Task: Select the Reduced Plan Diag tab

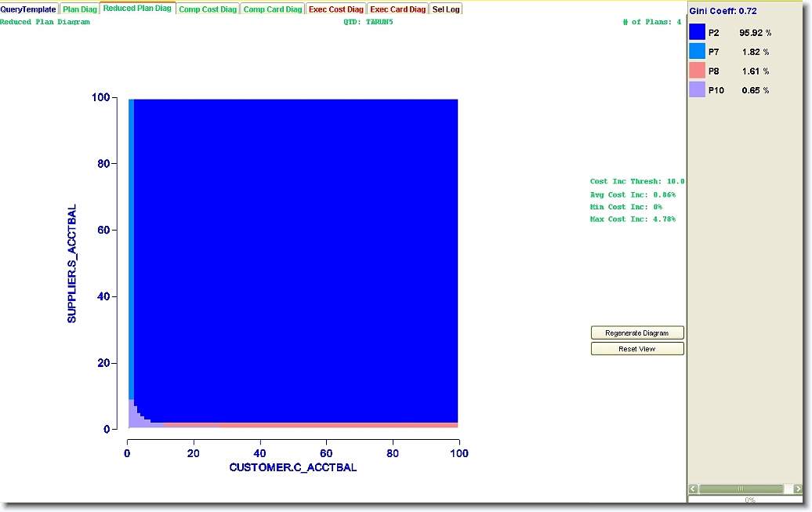Action: [137, 9]
